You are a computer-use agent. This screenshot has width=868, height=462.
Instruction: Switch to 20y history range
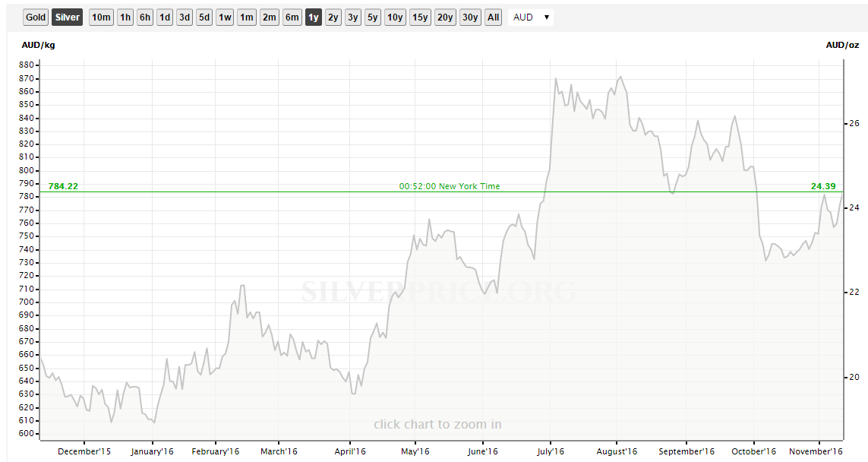(x=445, y=17)
